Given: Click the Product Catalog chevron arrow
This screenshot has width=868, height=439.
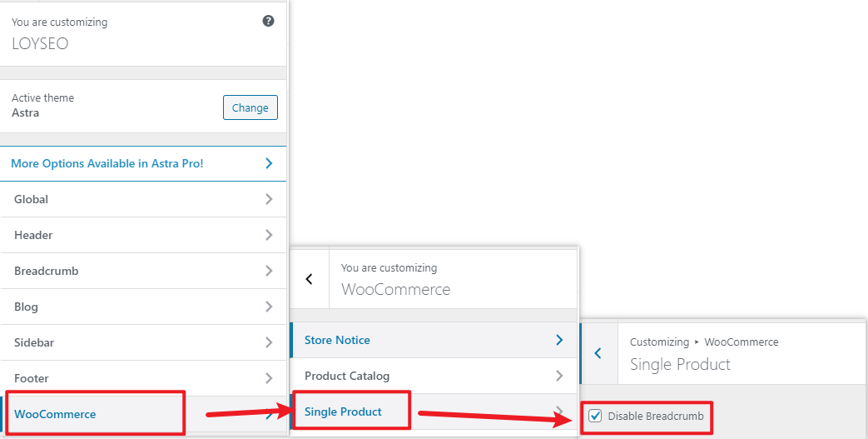Looking at the screenshot, I should (559, 376).
